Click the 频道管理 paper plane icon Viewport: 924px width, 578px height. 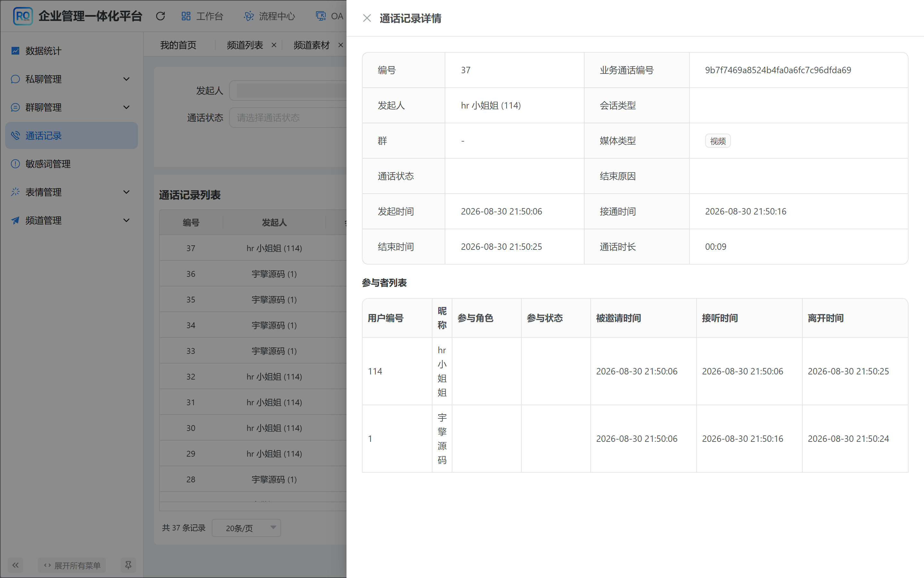15,221
